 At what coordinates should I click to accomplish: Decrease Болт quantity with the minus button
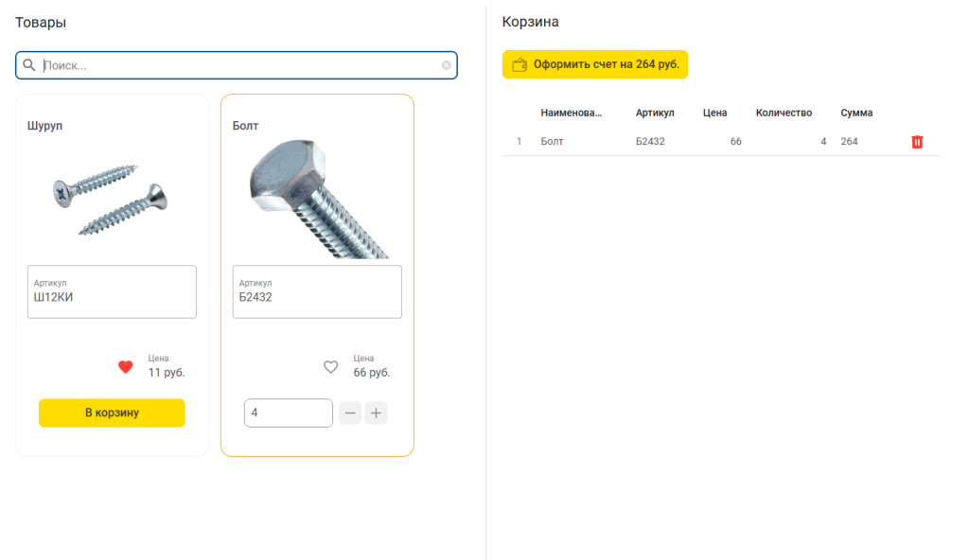(350, 412)
